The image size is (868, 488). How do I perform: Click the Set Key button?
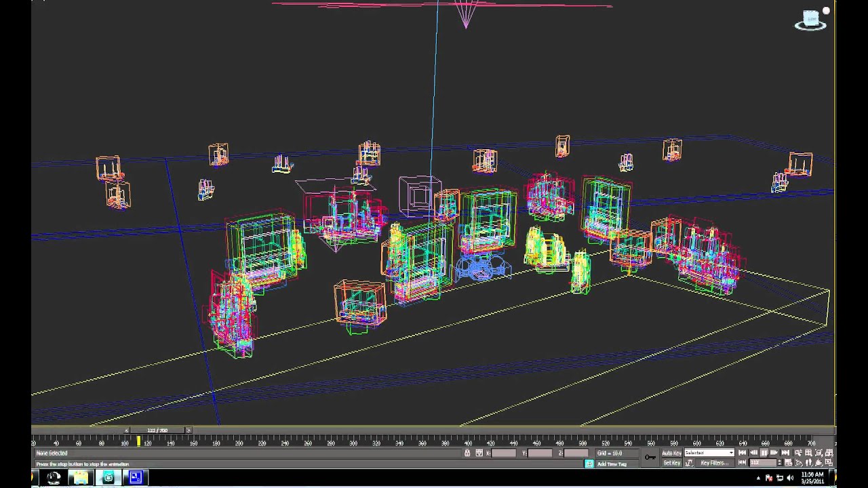click(x=672, y=463)
